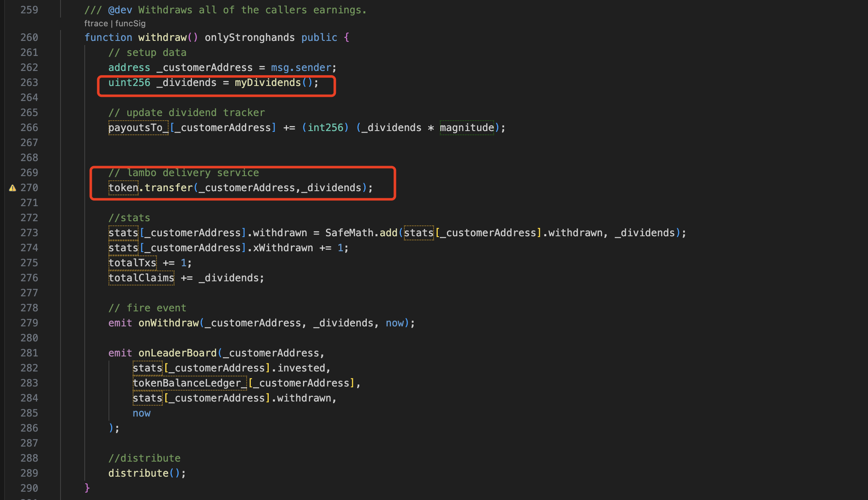Image resolution: width=868 pixels, height=500 pixels.
Task: Click payoutsTo_ on line 266
Action: click(x=138, y=128)
